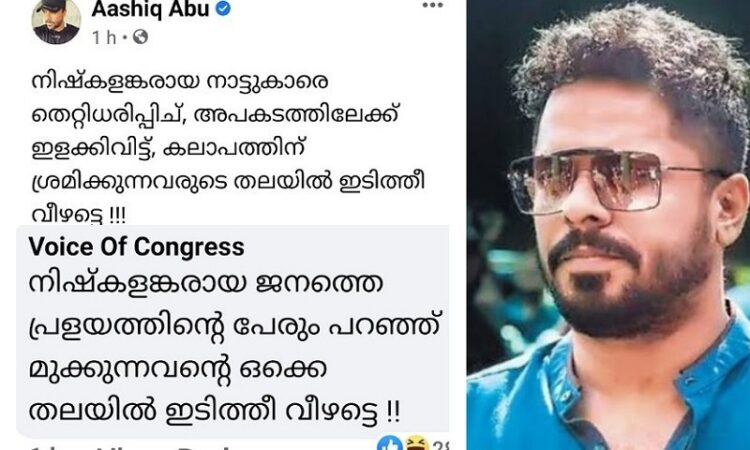Click the 1h post timestamp
Viewport: 750px width, 450px height.
tap(104, 37)
